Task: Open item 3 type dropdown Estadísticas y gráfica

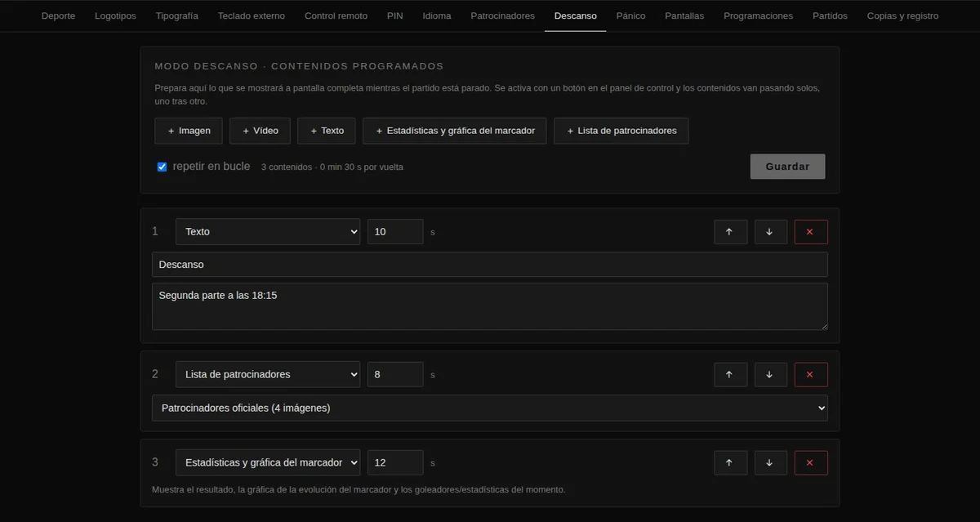Action: (268, 462)
